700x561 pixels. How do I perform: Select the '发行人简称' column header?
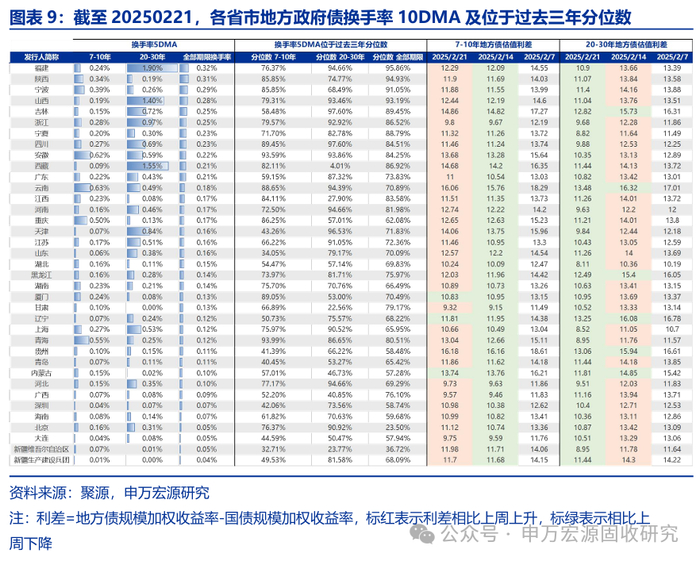tap(42, 57)
